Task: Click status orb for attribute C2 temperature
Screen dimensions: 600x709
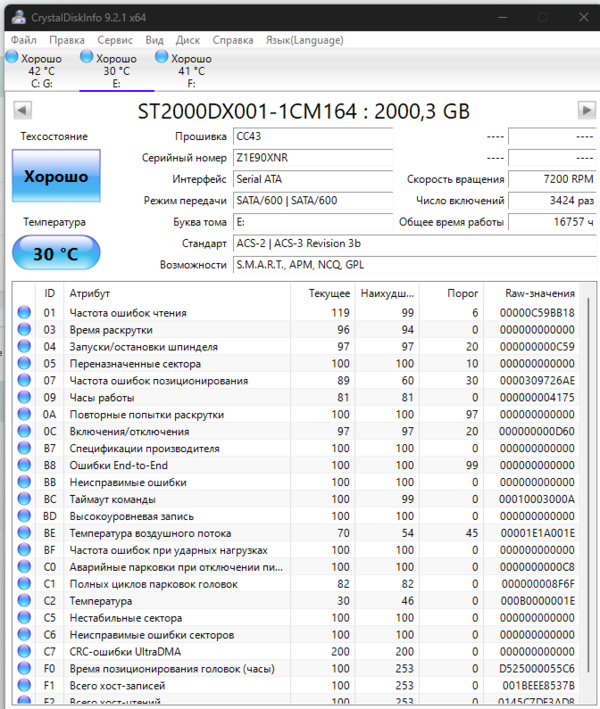Action: (x=25, y=601)
